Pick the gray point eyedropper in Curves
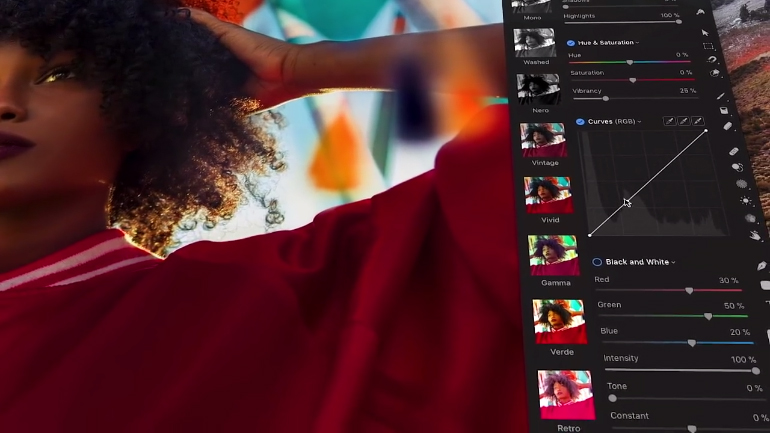 point(684,121)
